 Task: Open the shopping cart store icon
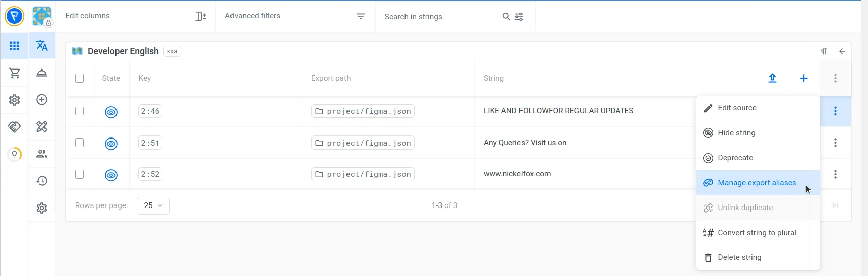click(15, 73)
